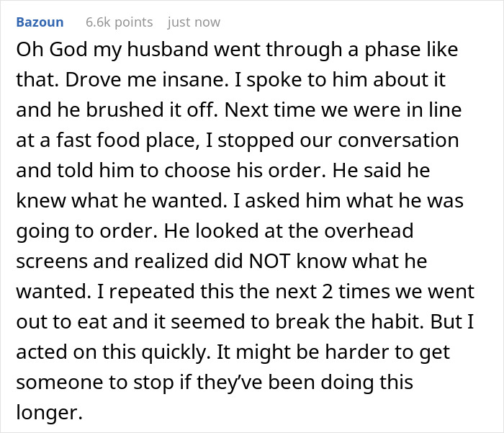Click the word 'husband' in first line
Viewport: 504px width, 433px height.
[168, 50]
